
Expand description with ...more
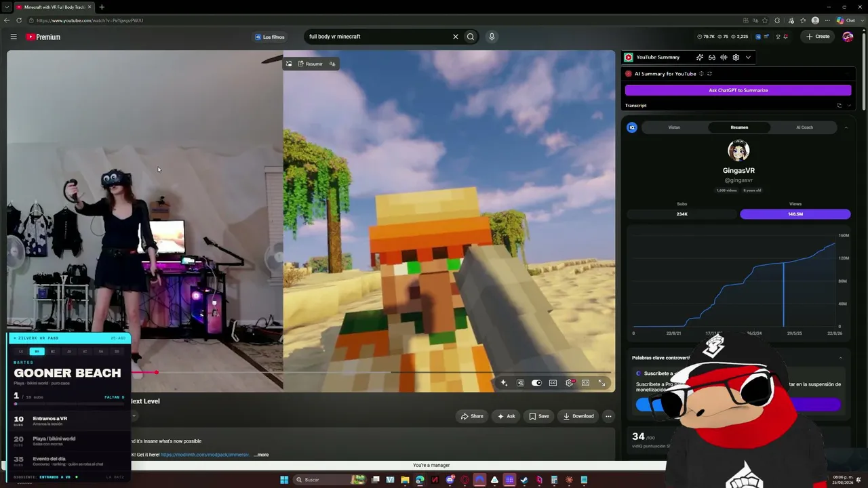(262, 455)
